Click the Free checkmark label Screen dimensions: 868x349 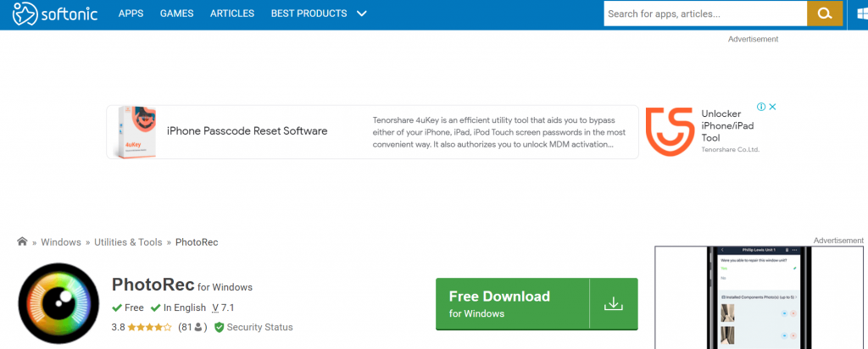[x=128, y=307]
